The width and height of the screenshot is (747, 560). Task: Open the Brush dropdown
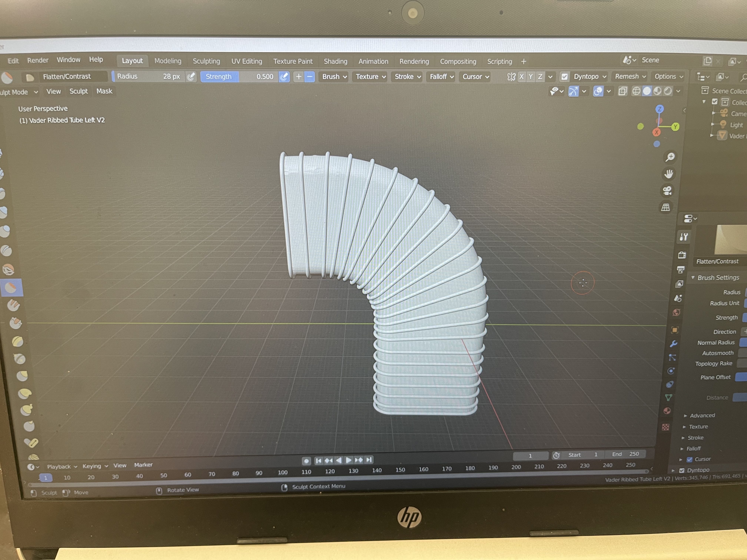click(x=334, y=77)
